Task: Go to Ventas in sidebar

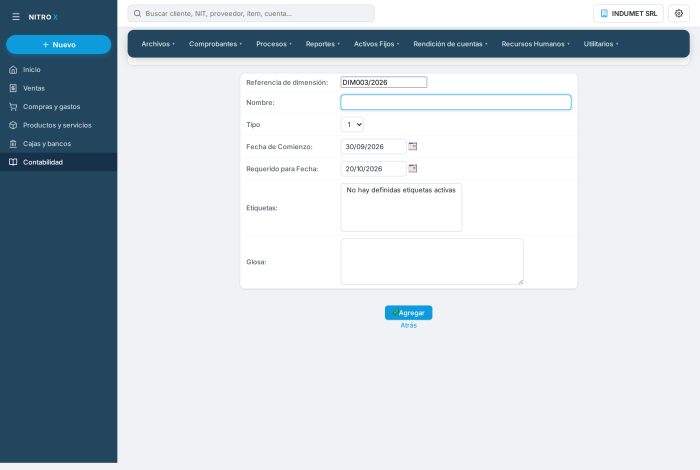Action: (58, 88)
